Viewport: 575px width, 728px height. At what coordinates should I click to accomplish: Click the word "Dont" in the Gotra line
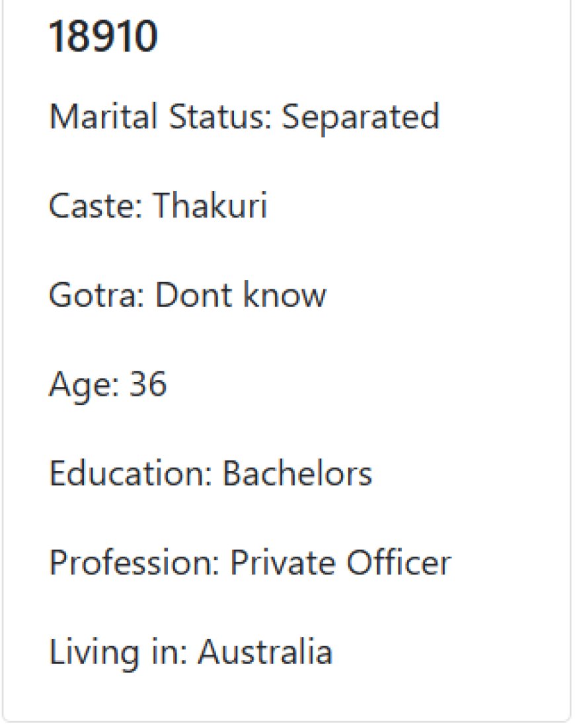194,293
